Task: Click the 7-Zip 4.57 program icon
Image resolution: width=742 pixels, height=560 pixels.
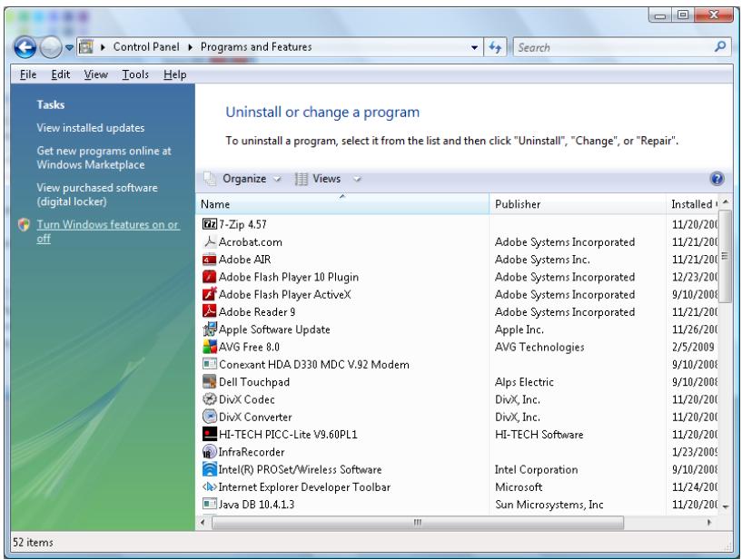Action: [x=209, y=224]
